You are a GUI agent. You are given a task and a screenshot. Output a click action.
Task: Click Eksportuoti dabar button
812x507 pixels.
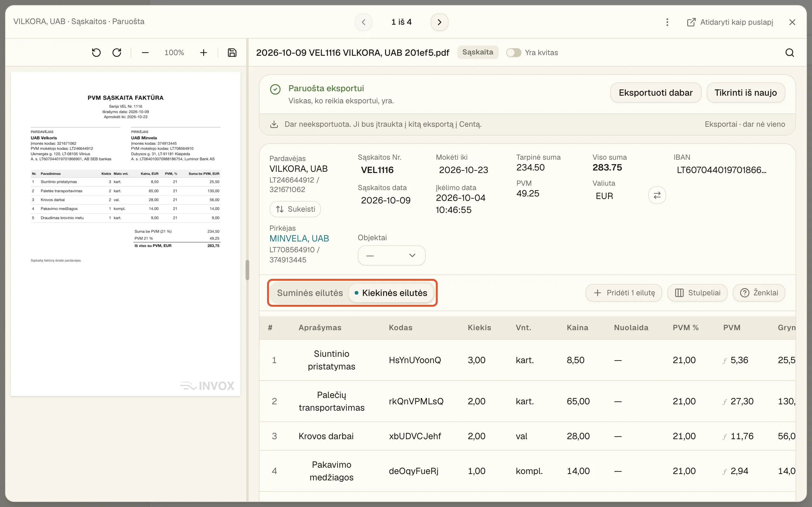[656, 93]
